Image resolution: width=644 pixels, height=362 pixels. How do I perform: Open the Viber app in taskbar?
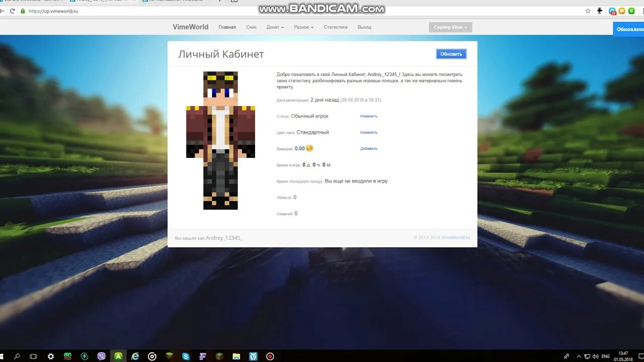coord(102,356)
